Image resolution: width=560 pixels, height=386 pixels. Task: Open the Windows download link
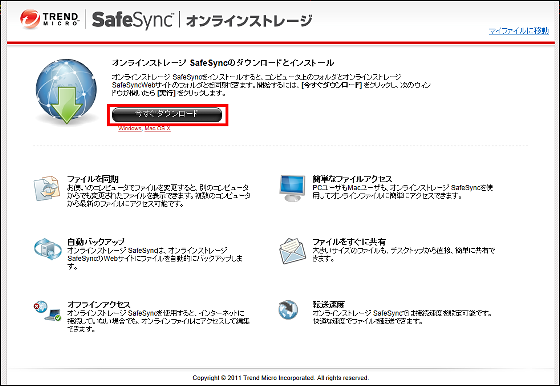130,128
